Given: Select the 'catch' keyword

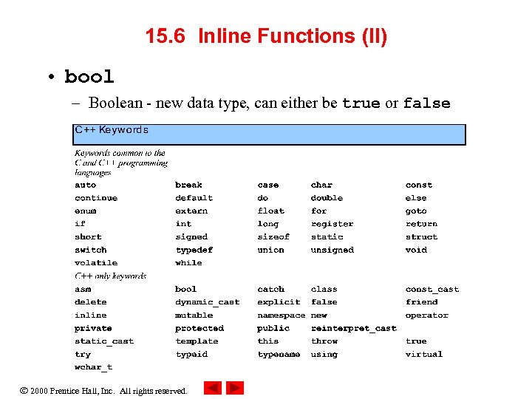Looking at the screenshot, I should pyautogui.click(x=270, y=289).
